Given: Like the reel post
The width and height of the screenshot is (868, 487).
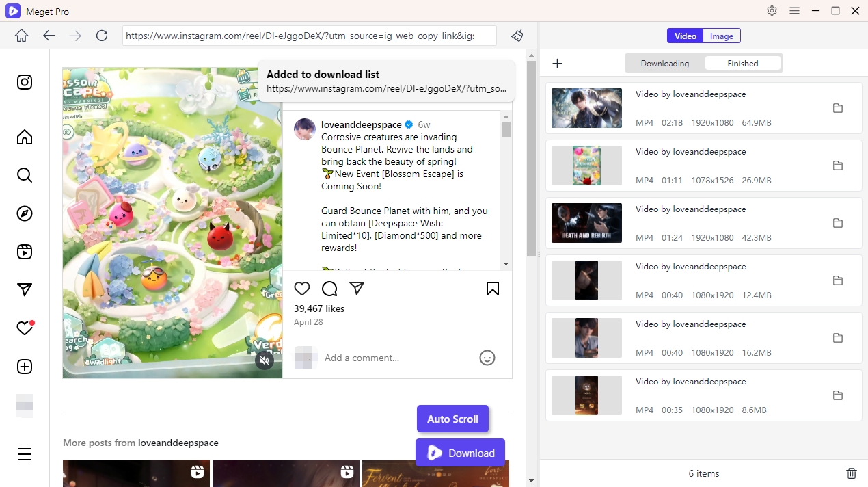Looking at the screenshot, I should point(302,289).
